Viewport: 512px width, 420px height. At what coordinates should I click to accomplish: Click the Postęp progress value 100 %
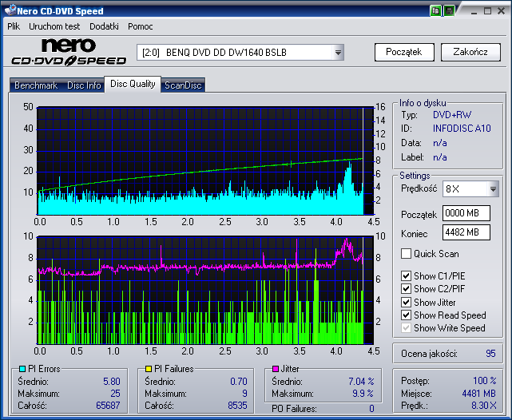point(485,381)
